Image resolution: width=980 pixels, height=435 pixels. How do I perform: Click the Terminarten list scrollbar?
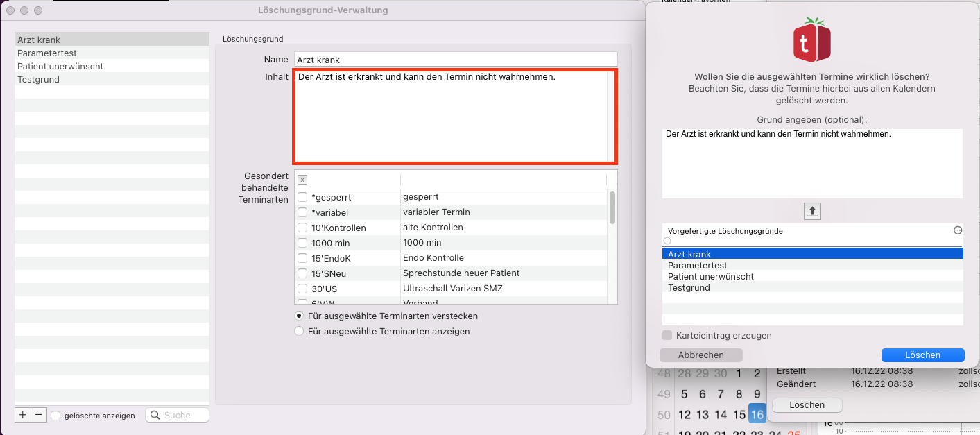[612, 207]
